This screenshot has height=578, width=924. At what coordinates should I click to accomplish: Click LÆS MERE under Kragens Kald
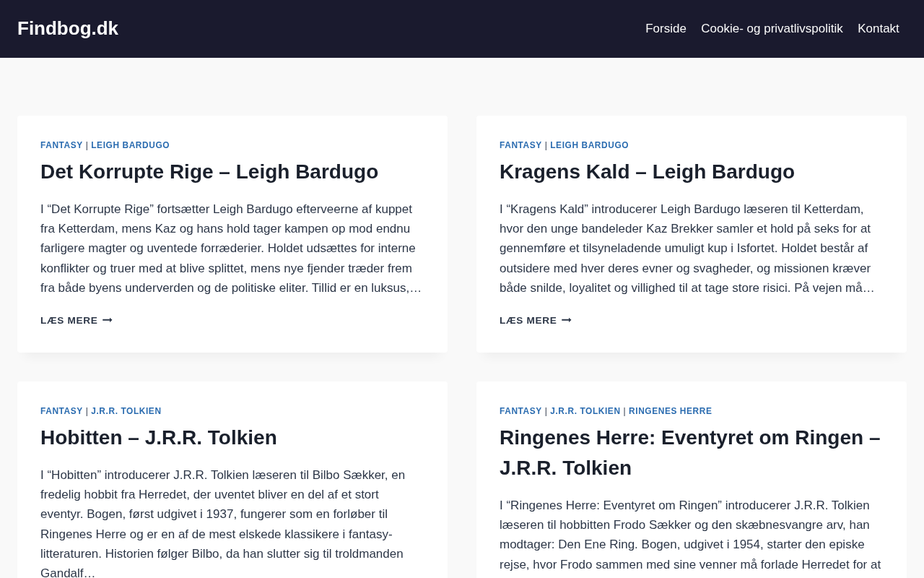(x=536, y=320)
